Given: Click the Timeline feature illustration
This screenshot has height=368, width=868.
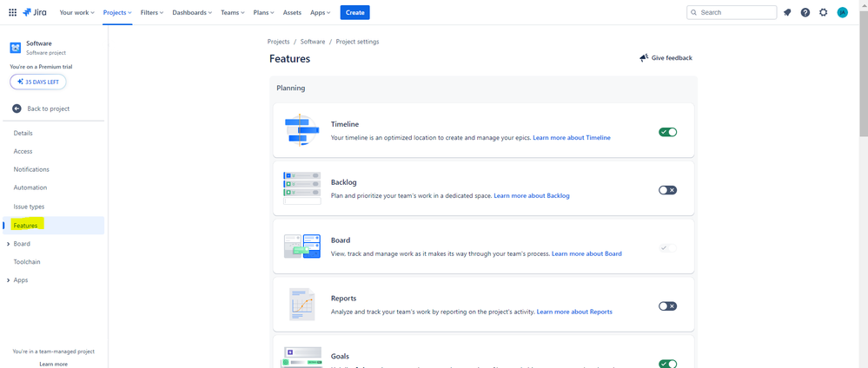Looking at the screenshot, I should [301, 130].
